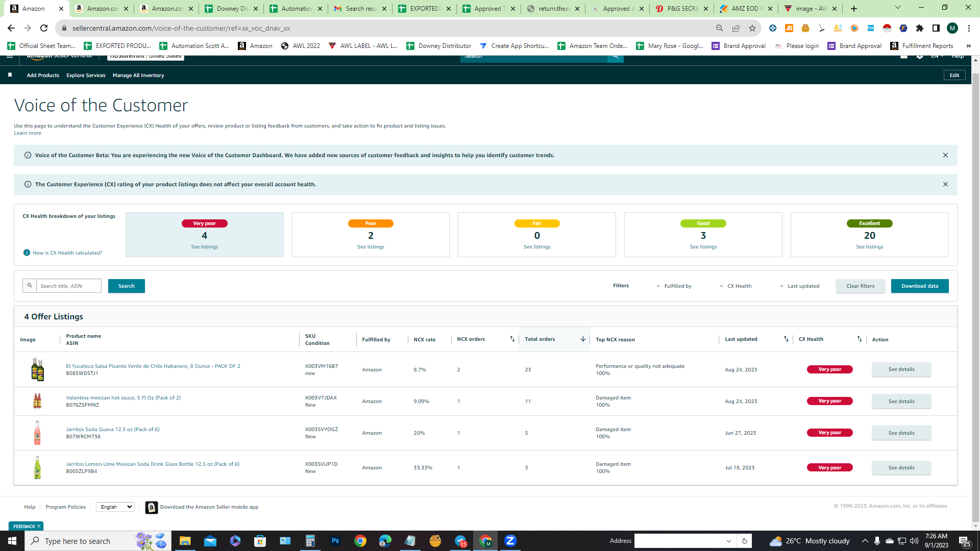Dismiss the Voice of the Customer Beta banner
The height and width of the screenshot is (551, 980).
pyautogui.click(x=945, y=155)
